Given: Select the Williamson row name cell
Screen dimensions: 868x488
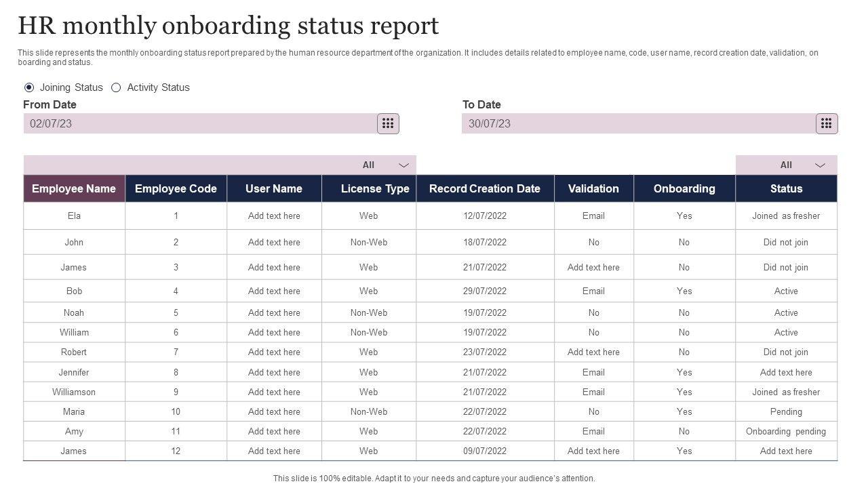Looking at the screenshot, I should 74,392.
